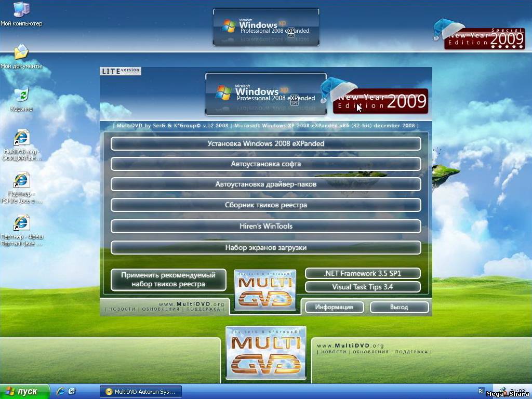Click the Применить рекомендуемый набор твиков реестра button
532x399 pixels.
(168, 280)
